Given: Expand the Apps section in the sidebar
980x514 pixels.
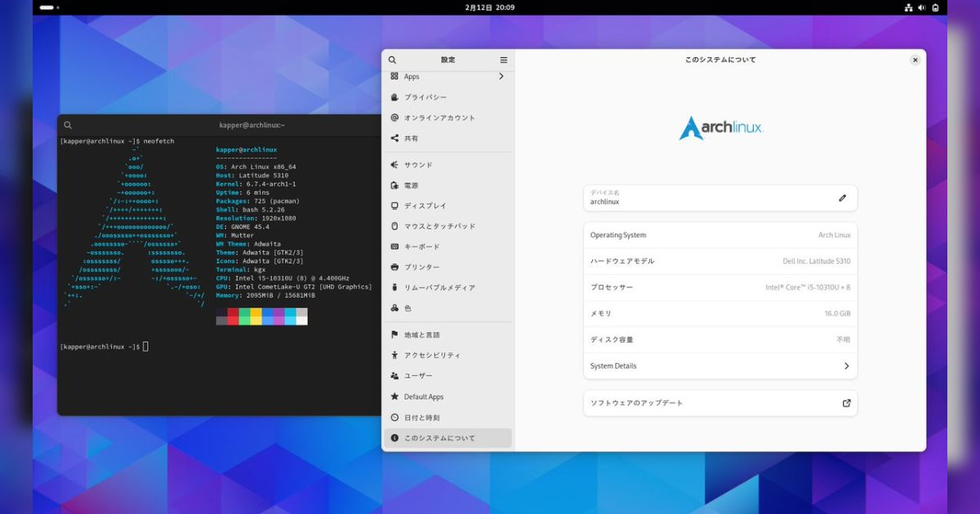Looking at the screenshot, I should coord(447,76).
